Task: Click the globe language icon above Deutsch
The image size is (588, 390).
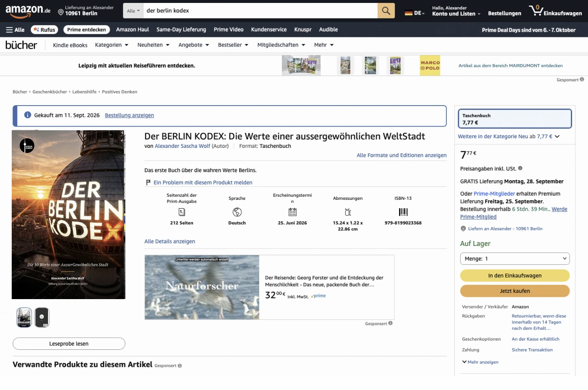Action: pos(237,212)
